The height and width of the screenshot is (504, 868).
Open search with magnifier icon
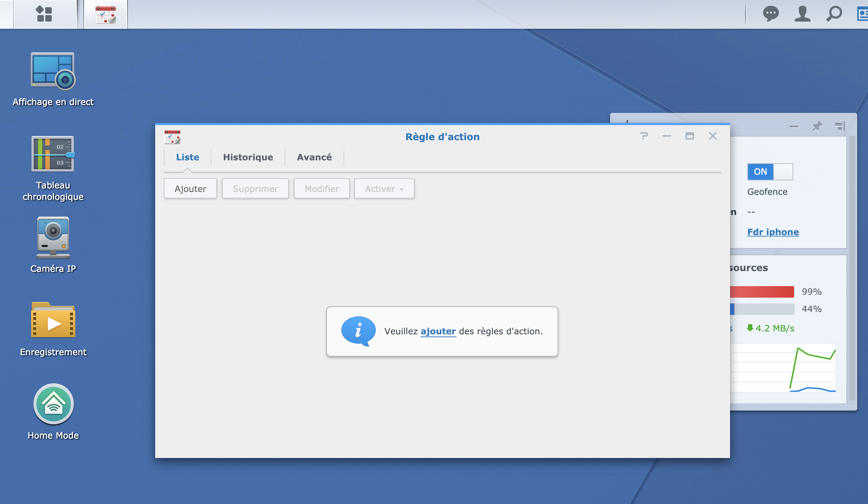pos(834,14)
